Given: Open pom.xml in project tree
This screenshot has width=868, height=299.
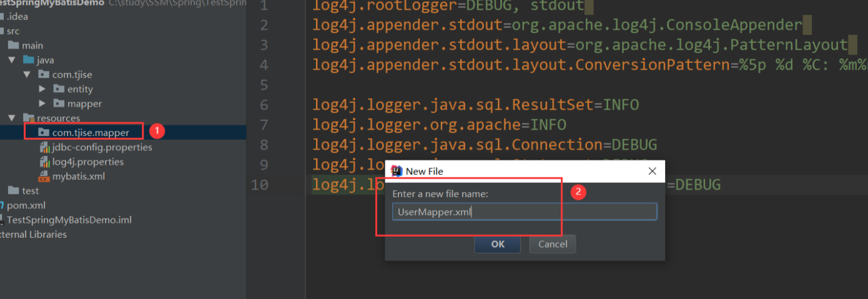Looking at the screenshot, I should pyautogui.click(x=26, y=205).
